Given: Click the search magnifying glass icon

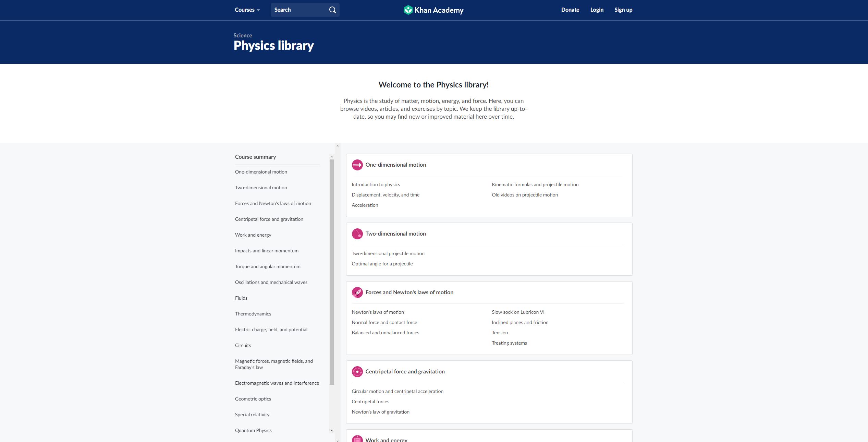Looking at the screenshot, I should point(332,10).
